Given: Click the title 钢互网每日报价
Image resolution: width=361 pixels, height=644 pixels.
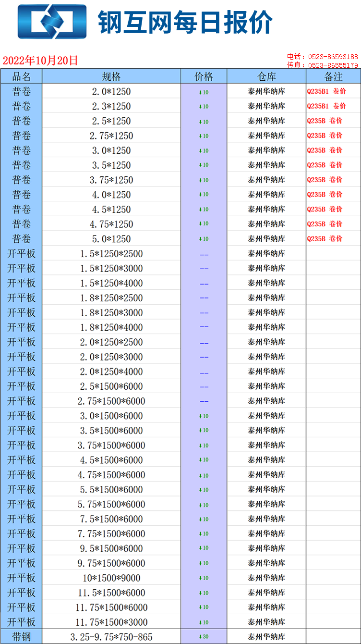Looking at the screenshot, I should pyautogui.click(x=185, y=22).
